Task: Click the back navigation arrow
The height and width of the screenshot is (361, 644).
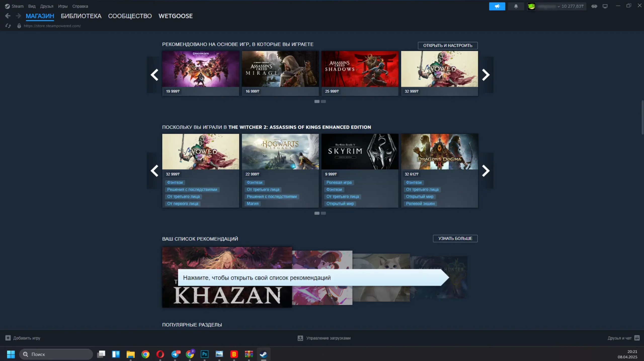Action: pyautogui.click(x=8, y=16)
